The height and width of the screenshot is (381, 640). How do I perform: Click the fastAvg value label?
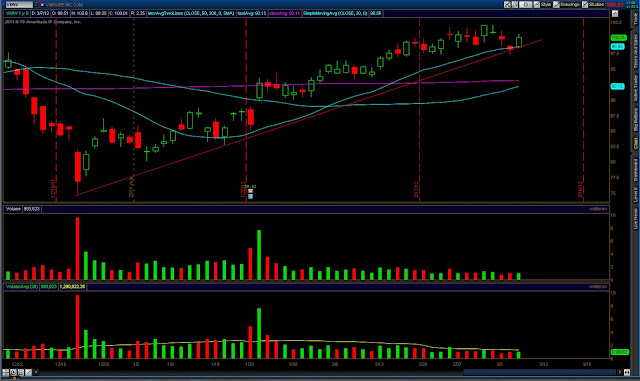[252, 13]
